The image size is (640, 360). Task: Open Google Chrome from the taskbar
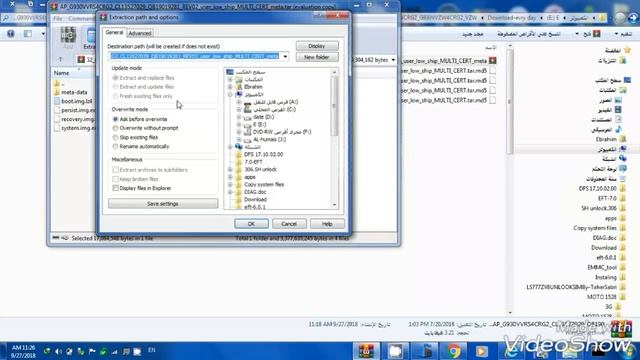453,351
